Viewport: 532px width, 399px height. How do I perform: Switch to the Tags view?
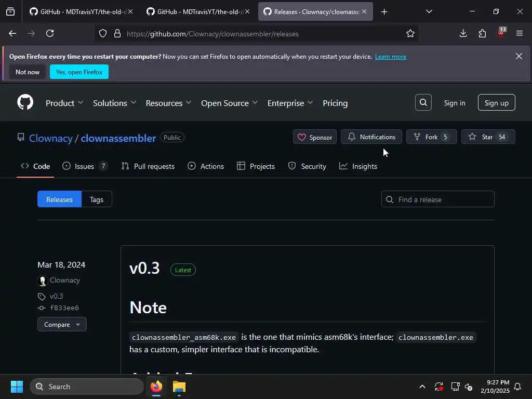click(96, 199)
